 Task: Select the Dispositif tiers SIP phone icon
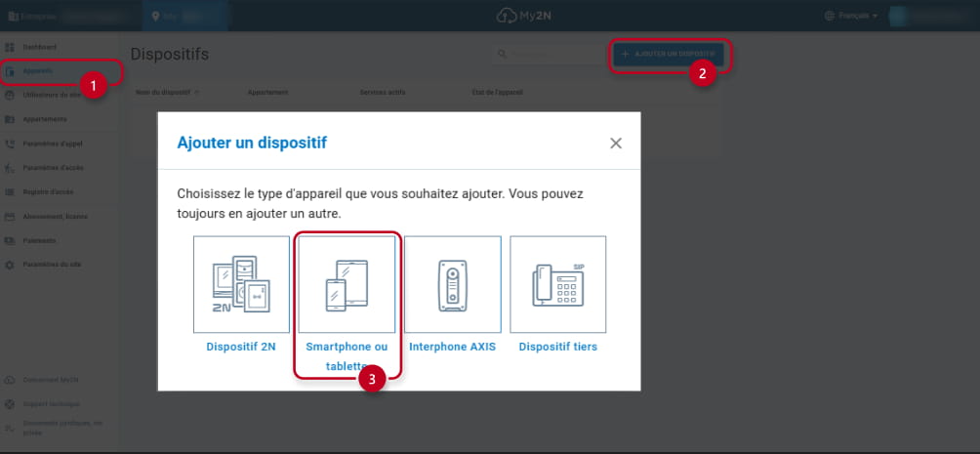[x=558, y=284]
